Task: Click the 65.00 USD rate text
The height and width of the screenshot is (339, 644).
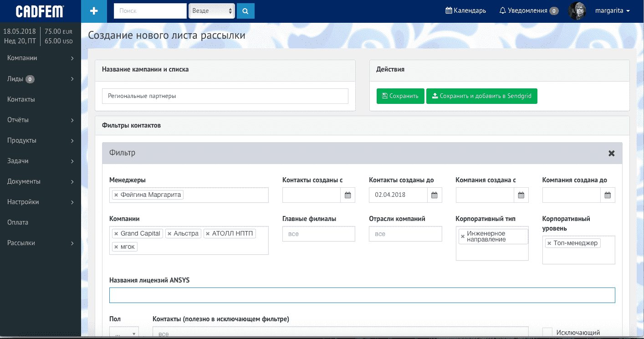Action: click(x=58, y=41)
